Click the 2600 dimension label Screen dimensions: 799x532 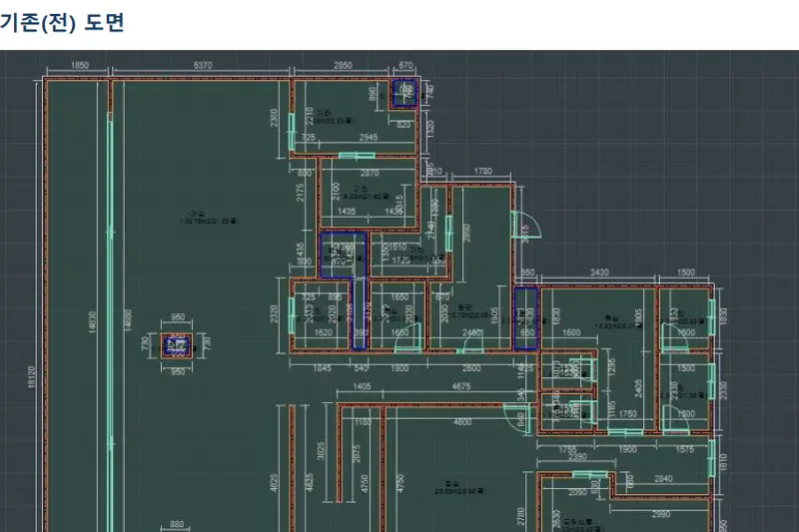pos(470,367)
